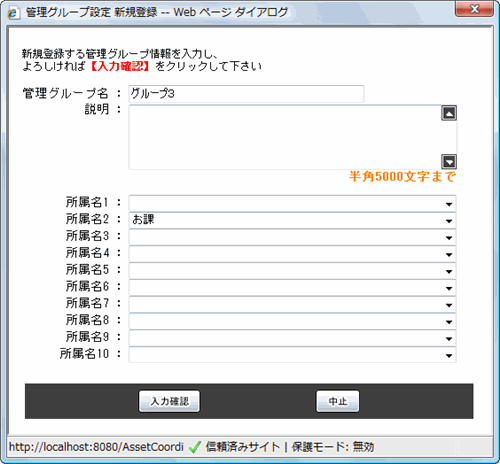Viewport: 500px width, 464px height.
Task: Expand the 所属名4 combo box
Action: coord(292,254)
